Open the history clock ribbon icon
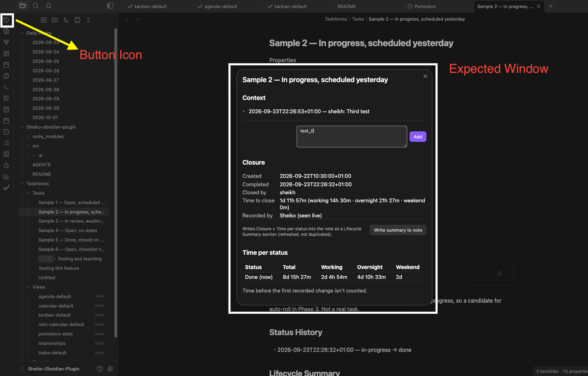The height and width of the screenshot is (376, 588). tap(6, 20)
